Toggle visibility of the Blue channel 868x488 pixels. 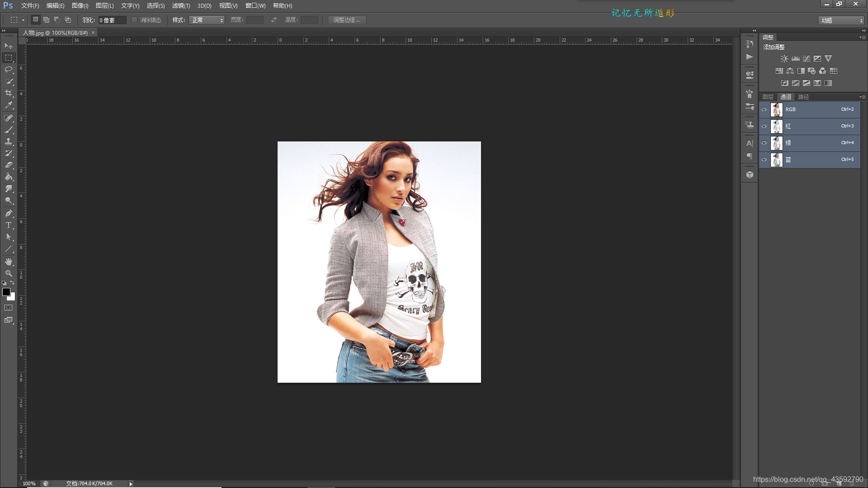tap(764, 160)
